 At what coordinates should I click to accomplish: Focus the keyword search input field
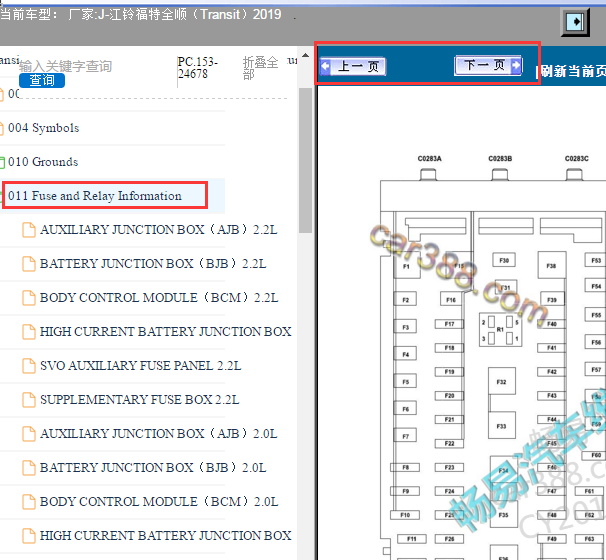[x=66, y=66]
